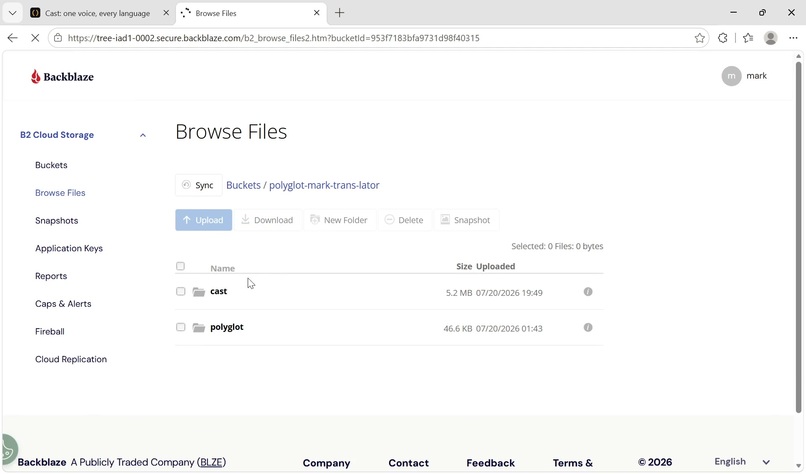Bookmark this page with the star icon
The width and height of the screenshot is (806, 474).
pyautogui.click(x=700, y=38)
